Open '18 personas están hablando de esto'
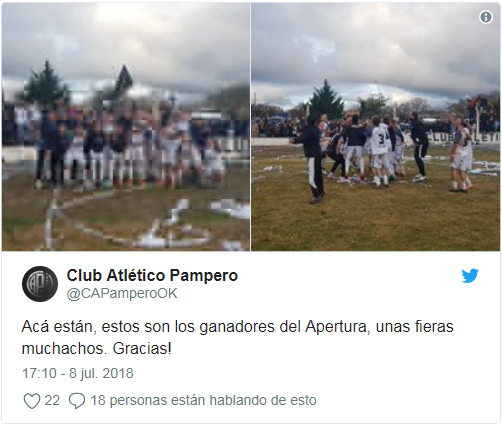The height and width of the screenshot is (427, 502). pos(203,400)
